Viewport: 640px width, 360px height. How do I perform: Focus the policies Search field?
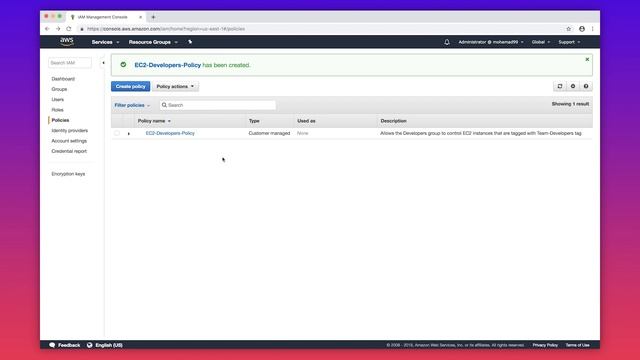(x=218, y=105)
